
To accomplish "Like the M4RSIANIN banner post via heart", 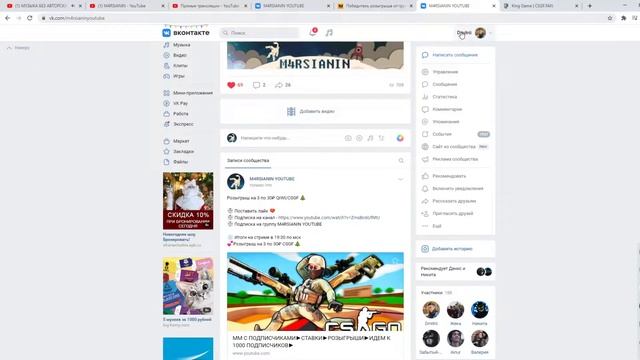I will pyautogui.click(x=231, y=85).
